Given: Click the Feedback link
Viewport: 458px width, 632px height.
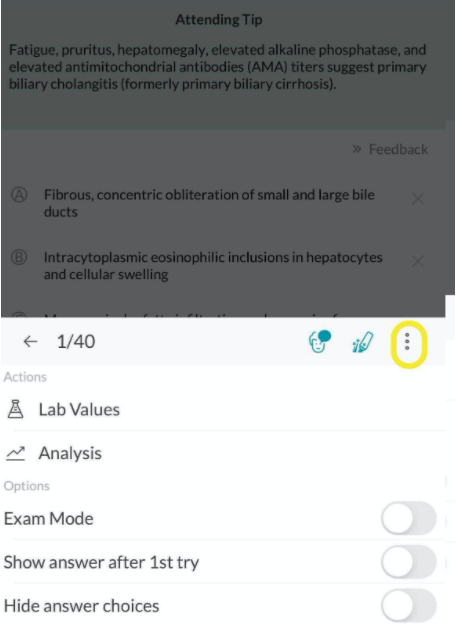Looking at the screenshot, I should tap(398, 150).
